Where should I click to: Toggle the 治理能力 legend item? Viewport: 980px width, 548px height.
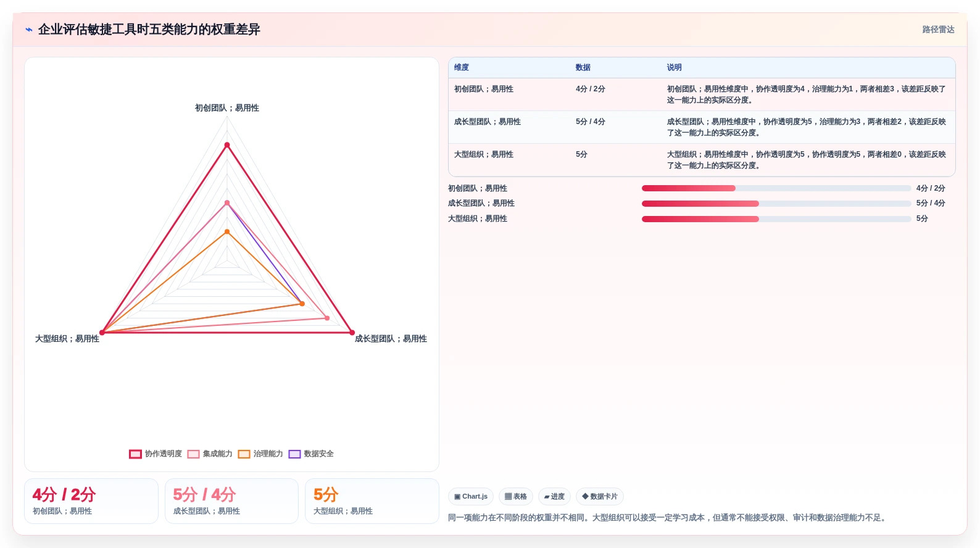[x=260, y=454]
